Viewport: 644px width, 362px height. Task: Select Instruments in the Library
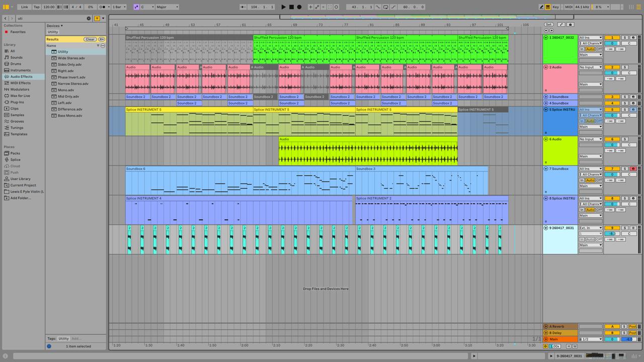[x=21, y=70]
